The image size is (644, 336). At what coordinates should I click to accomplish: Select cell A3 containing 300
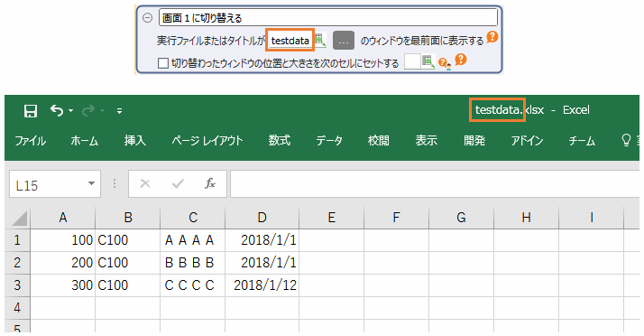[62, 285]
